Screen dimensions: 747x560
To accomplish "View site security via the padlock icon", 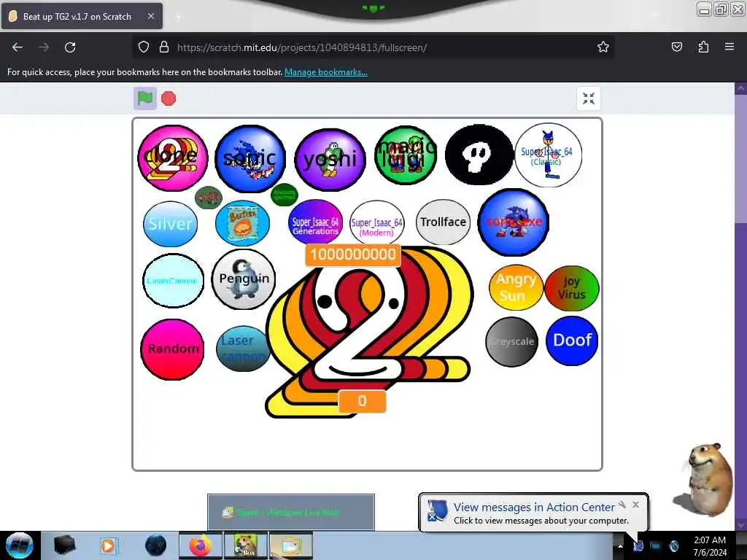I will (164, 47).
